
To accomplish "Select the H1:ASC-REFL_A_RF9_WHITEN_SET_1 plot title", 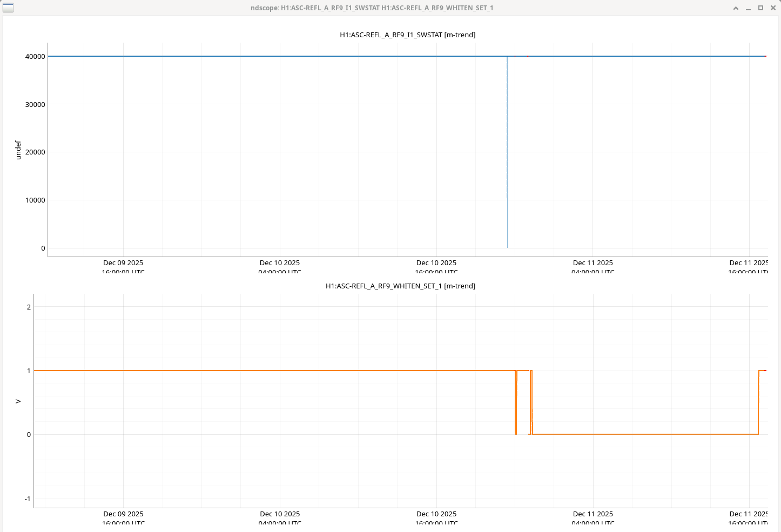I will [400, 286].
